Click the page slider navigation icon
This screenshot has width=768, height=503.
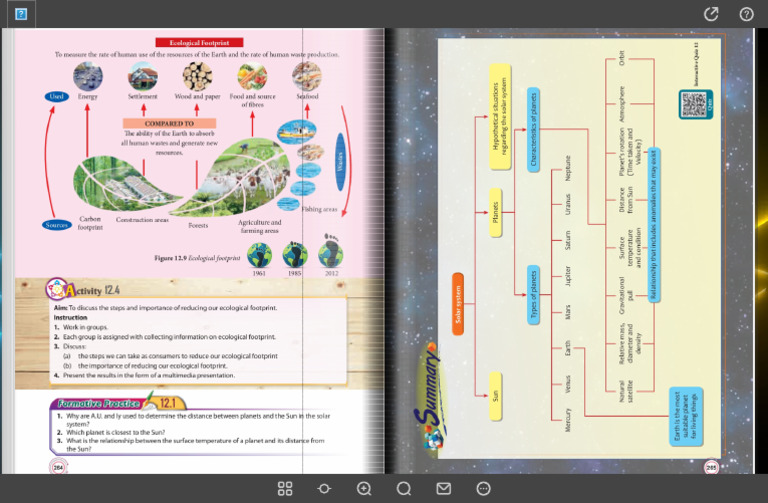pyautogui.click(x=324, y=488)
